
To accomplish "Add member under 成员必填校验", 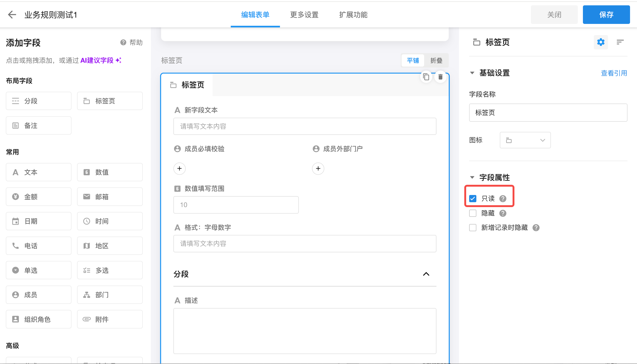I will coord(179,169).
